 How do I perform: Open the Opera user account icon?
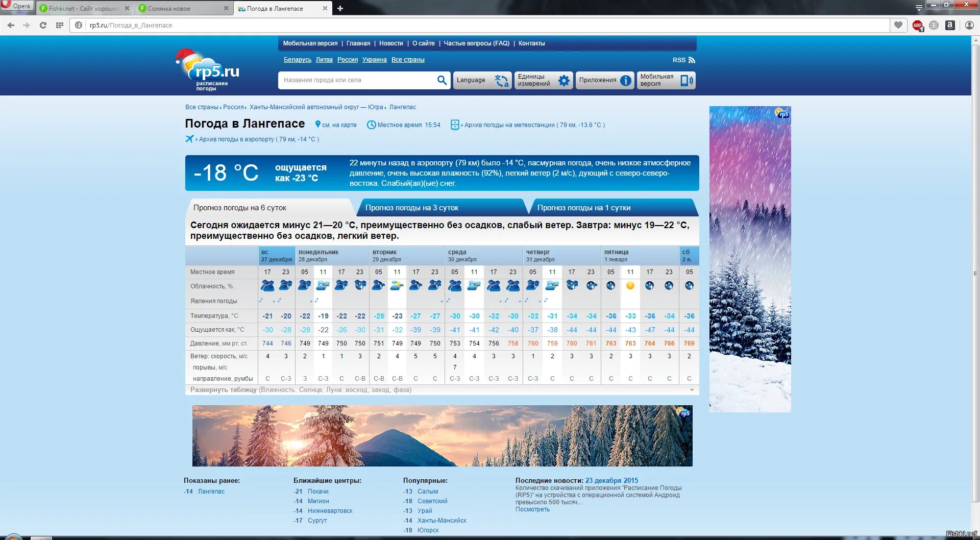(969, 25)
